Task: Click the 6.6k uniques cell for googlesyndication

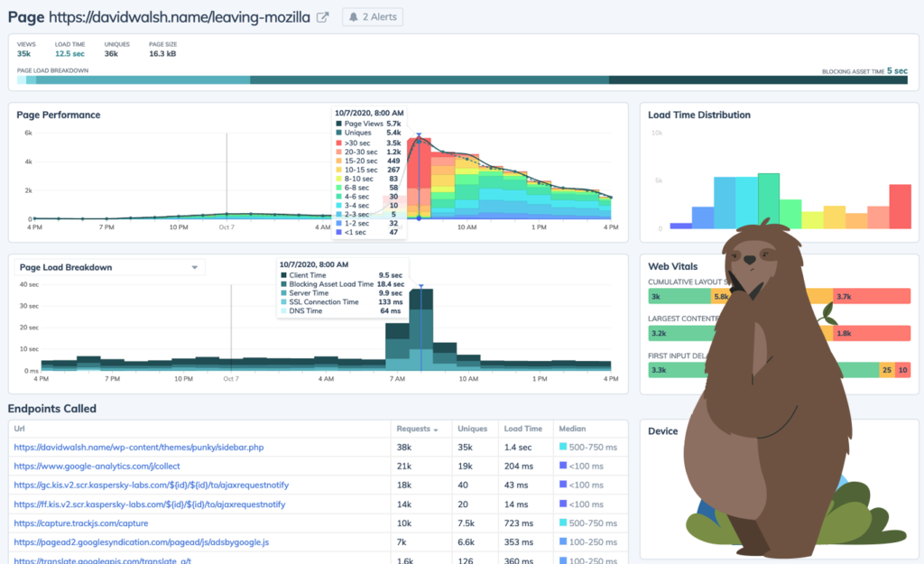Action: [x=467, y=542]
